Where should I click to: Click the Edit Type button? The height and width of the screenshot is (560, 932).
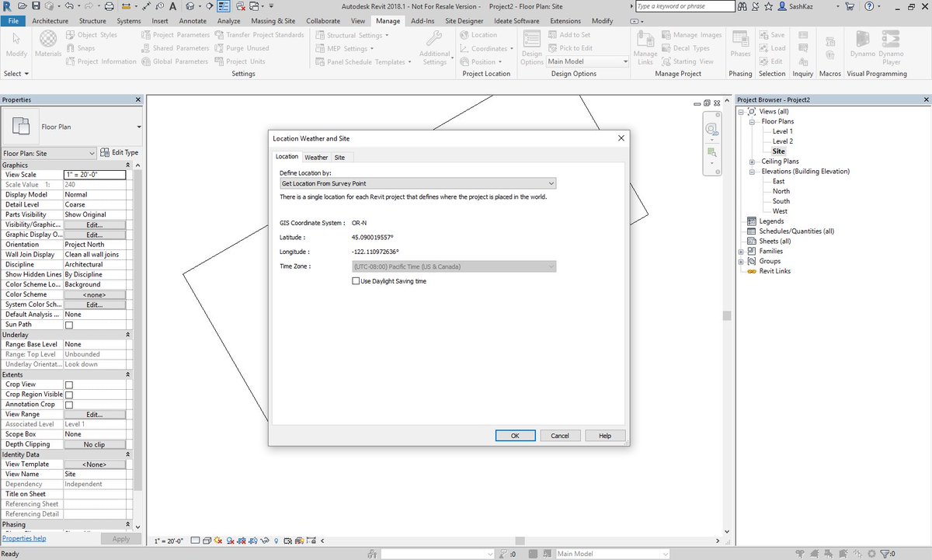pos(120,152)
